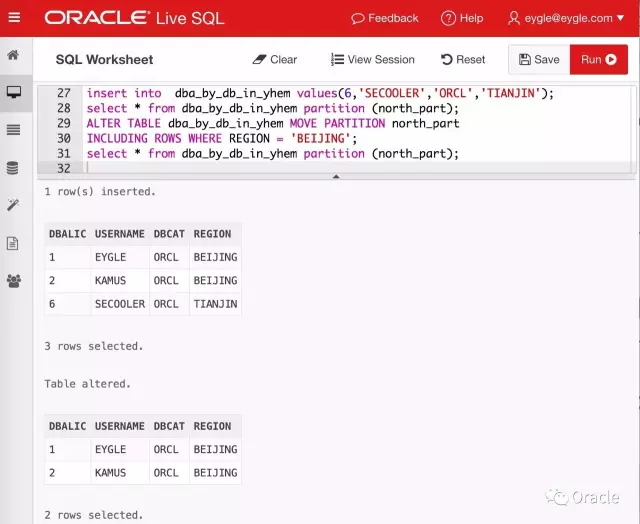Open Code Library community icon in sidebar

click(14, 281)
